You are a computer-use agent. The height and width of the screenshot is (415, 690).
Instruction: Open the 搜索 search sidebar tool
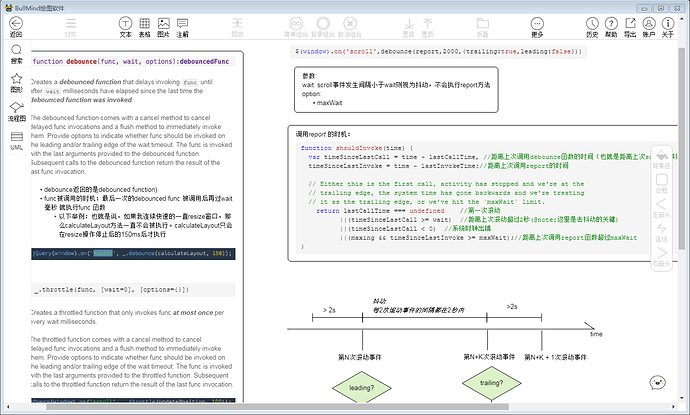pyautogui.click(x=16, y=54)
